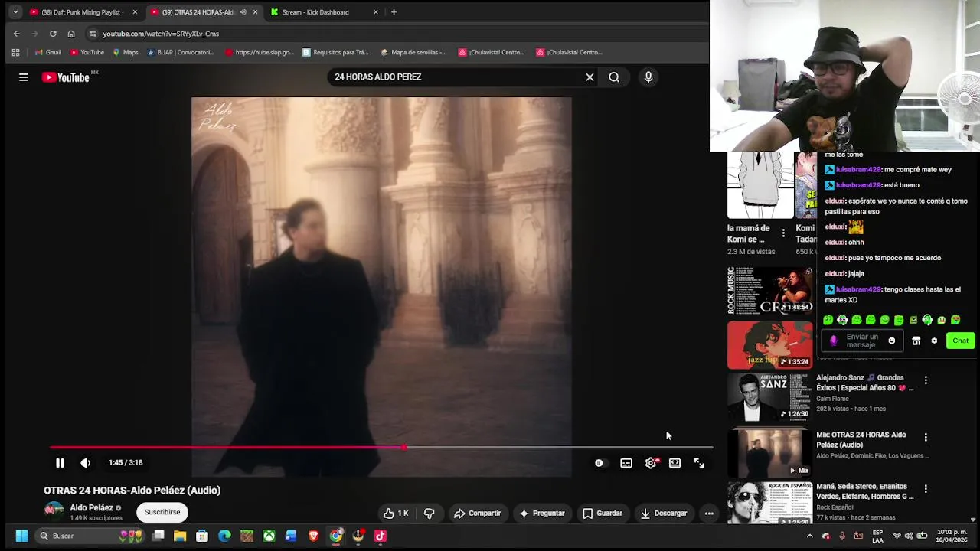This screenshot has height=551, width=980.
Task: Click the red progress bar scrubber dot
Action: coord(403,448)
